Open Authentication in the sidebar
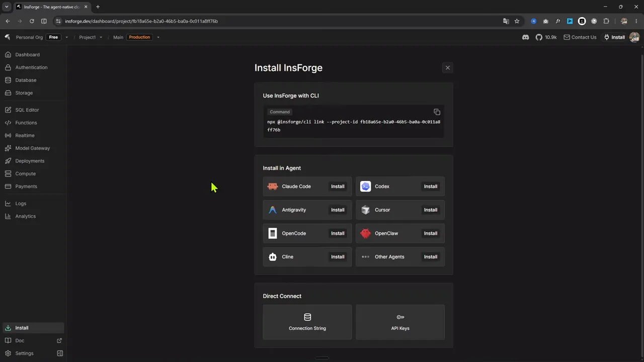Viewport: 644px width, 362px height. (x=33, y=67)
